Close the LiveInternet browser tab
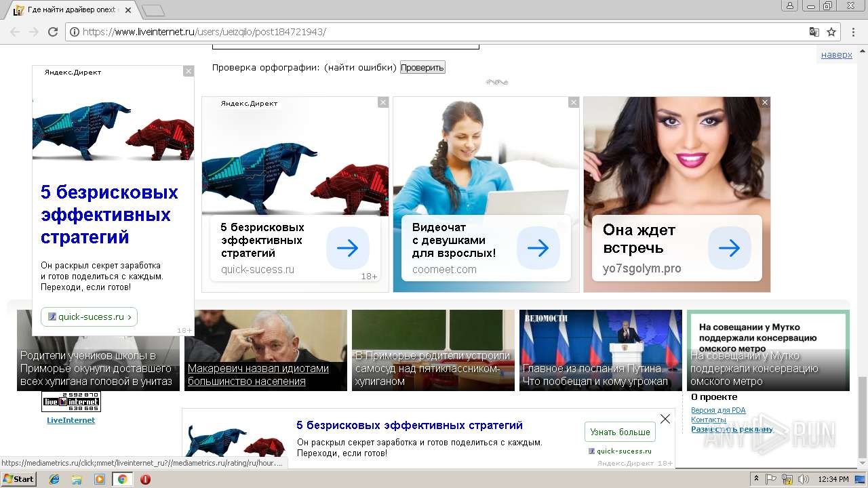This screenshot has width=868, height=488. click(x=128, y=10)
